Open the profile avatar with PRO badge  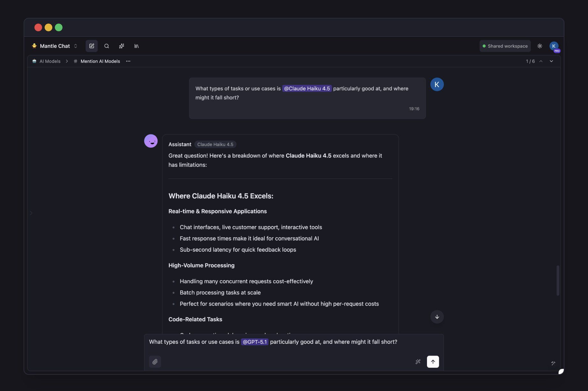[554, 46]
